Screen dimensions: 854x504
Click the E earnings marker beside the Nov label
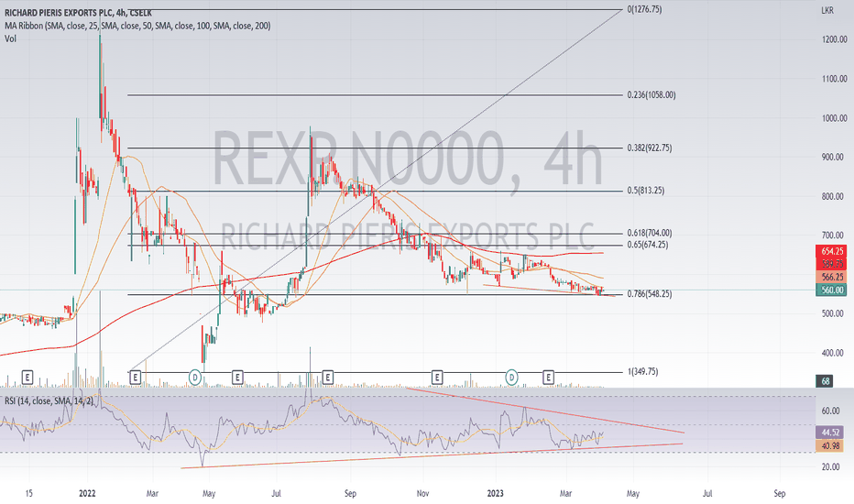437,377
